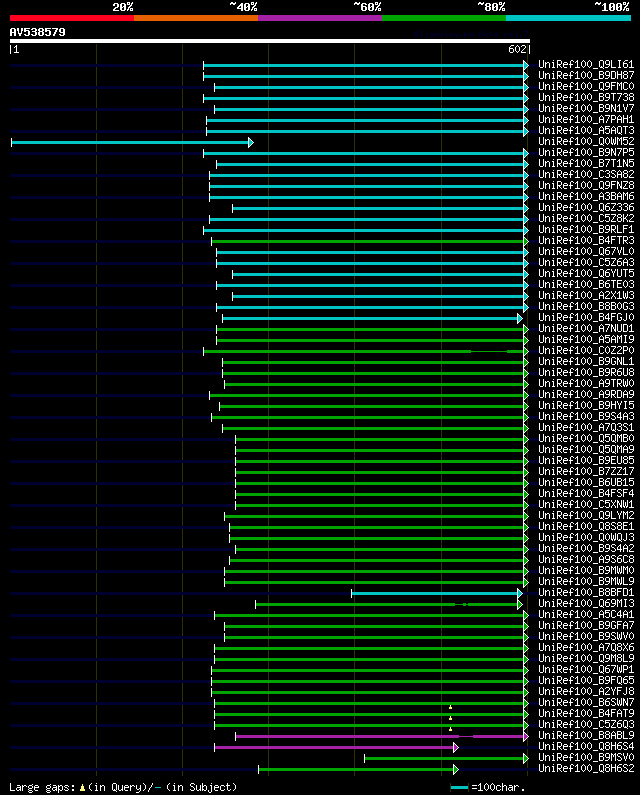Viewport: 640px width, 795px height.
Task: Select the UniRef100_Q8H6S2 label
Action: point(586,768)
